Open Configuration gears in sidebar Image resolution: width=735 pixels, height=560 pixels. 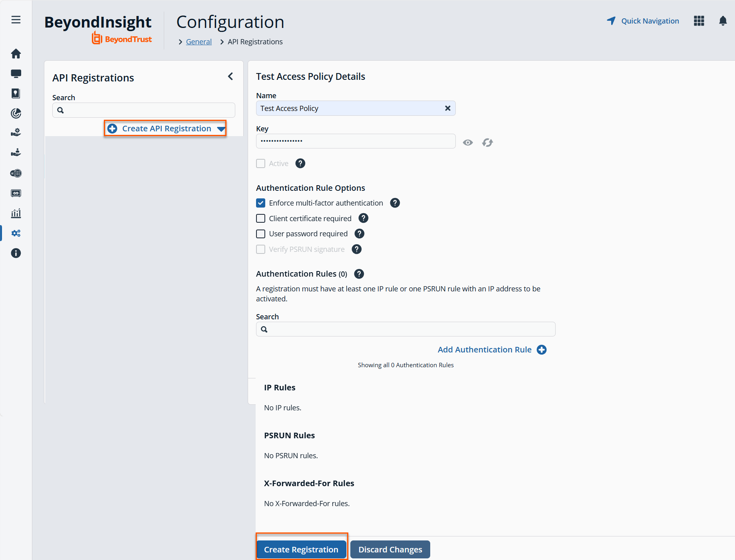[x=16, y=233]
